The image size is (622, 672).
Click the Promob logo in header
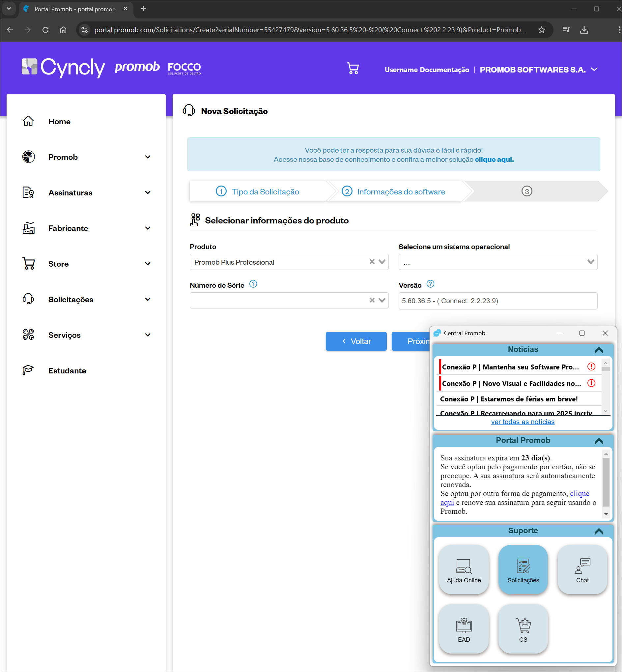[137, 67]
